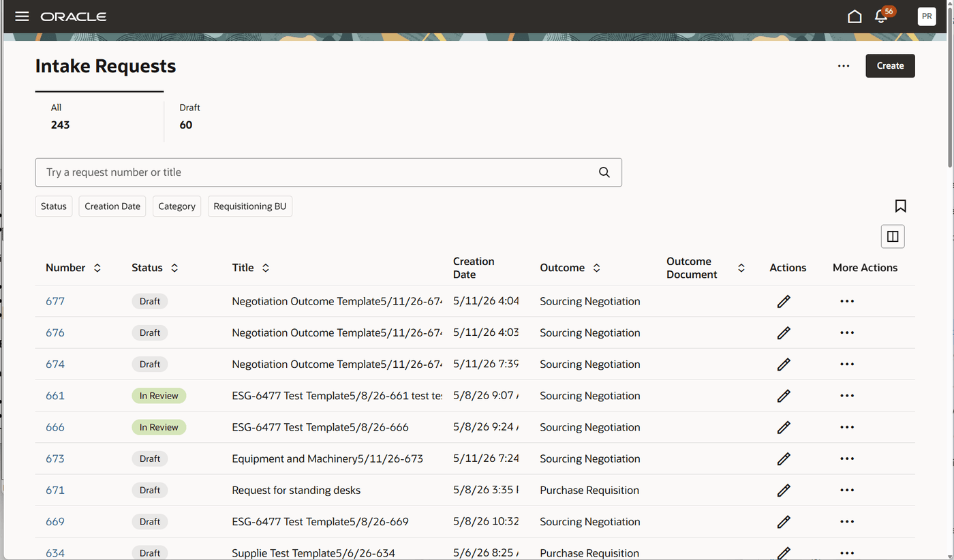Image resolution: width=954 pixels, height=560 pixels.
Task: Click the Oracle logo
Action: [74, 16]
